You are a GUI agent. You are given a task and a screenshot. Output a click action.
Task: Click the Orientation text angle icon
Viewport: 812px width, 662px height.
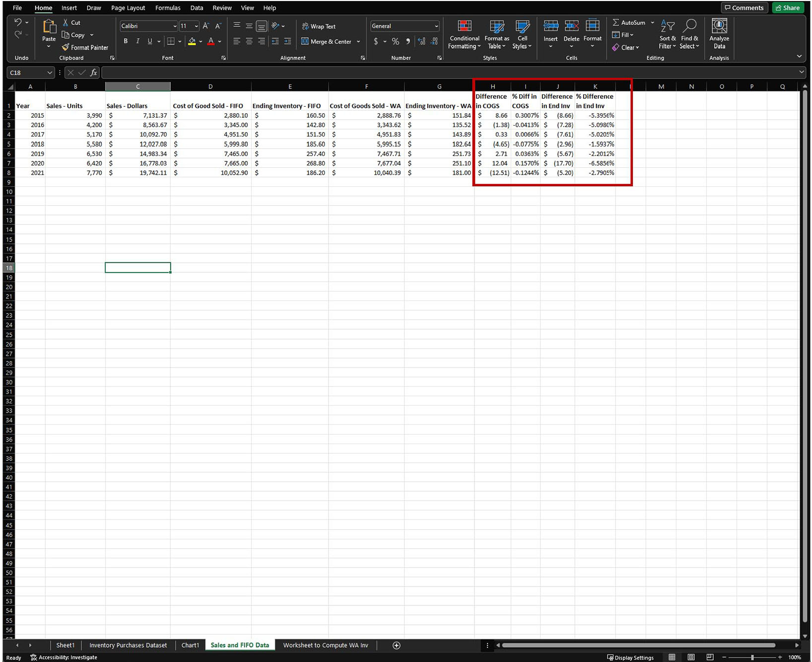pos(275,26)
